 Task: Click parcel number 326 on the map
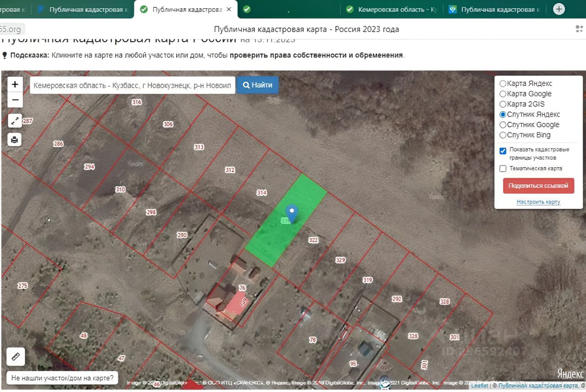click(413, 336)
